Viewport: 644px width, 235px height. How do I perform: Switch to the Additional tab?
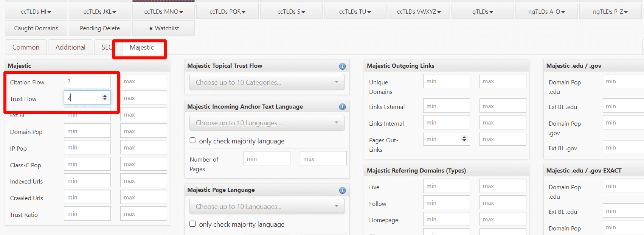[x=70, y=47]
